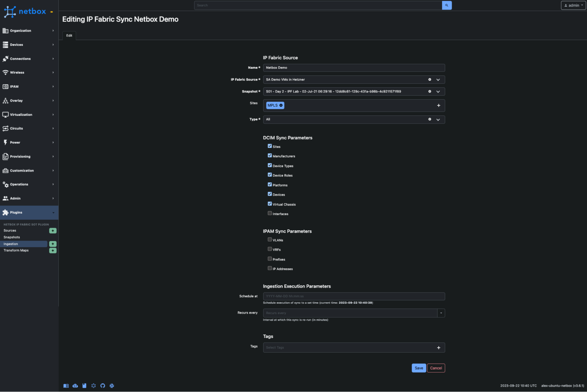Click the docs book icon in footer
The width and height of the screenshot is (587, 392).
pyautogui.click(x=66, y=386)
